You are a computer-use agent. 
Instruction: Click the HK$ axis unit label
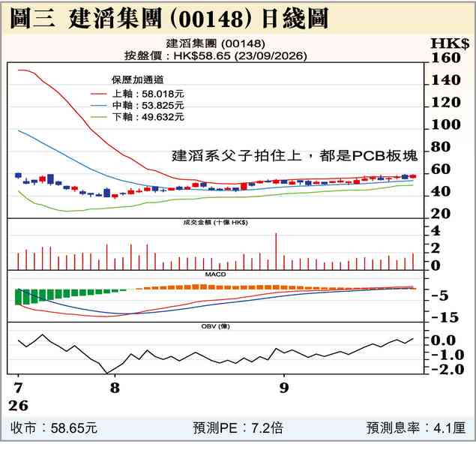451,43
